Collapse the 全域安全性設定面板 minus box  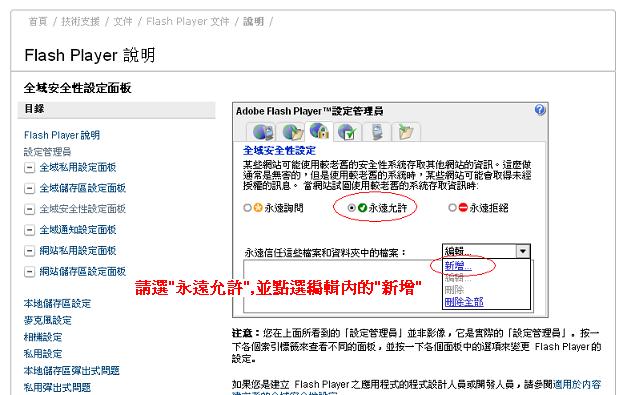pos(29,209)
